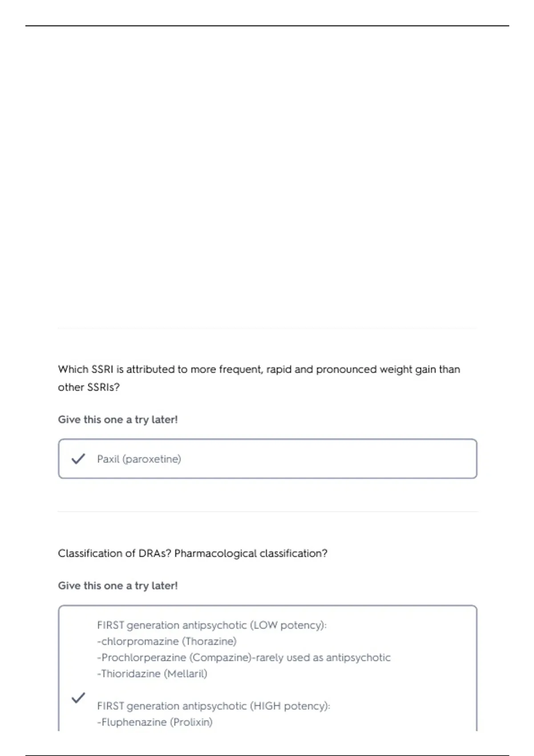
Task: Click 'Classification of DRAs?' question text
Action: (114, 553)
